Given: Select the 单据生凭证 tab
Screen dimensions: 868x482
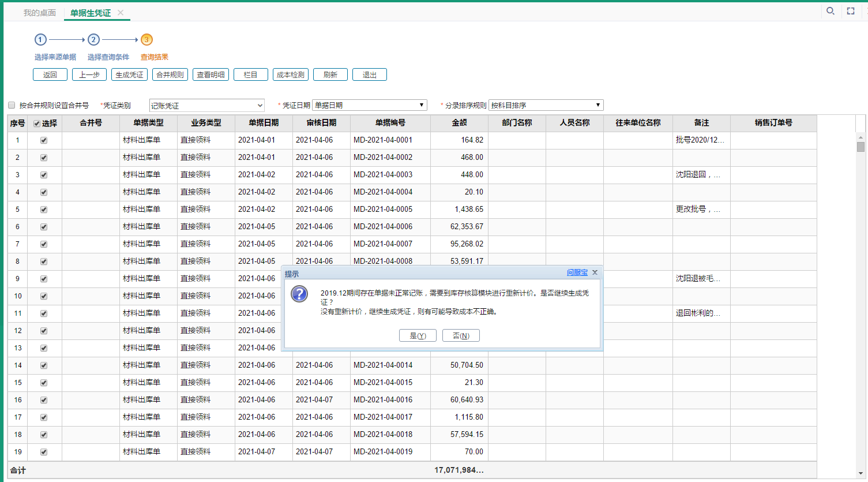Looking at the screenshot, I should tap(91, 13).
